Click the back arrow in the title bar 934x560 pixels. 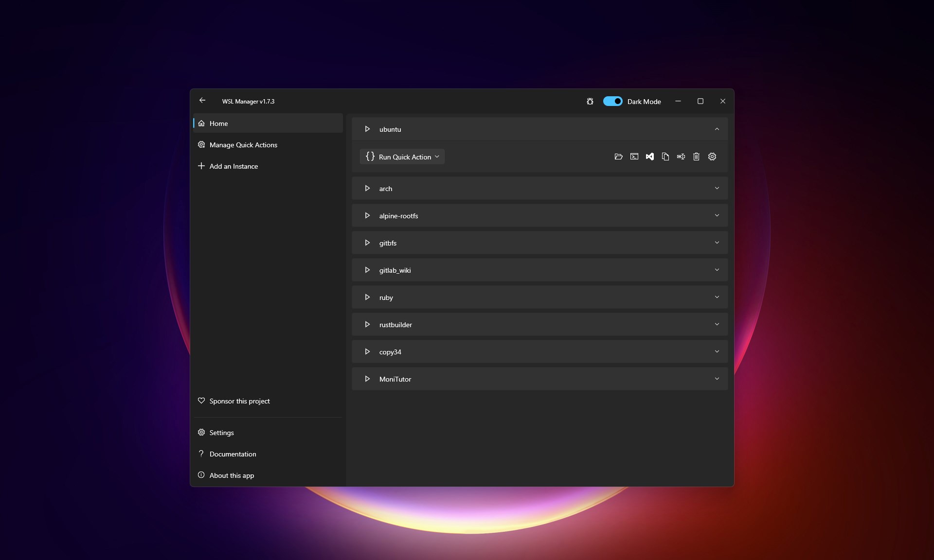tap(202, 101)
